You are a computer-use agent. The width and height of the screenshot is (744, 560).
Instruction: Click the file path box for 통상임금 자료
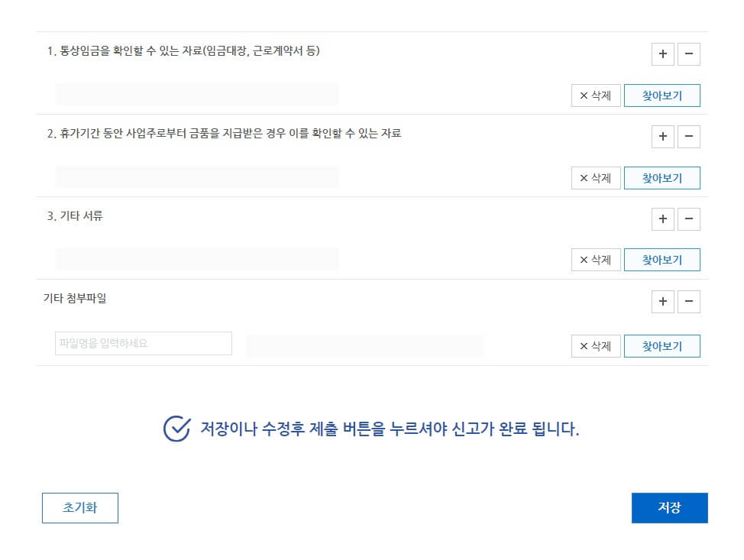click(197, 94)
